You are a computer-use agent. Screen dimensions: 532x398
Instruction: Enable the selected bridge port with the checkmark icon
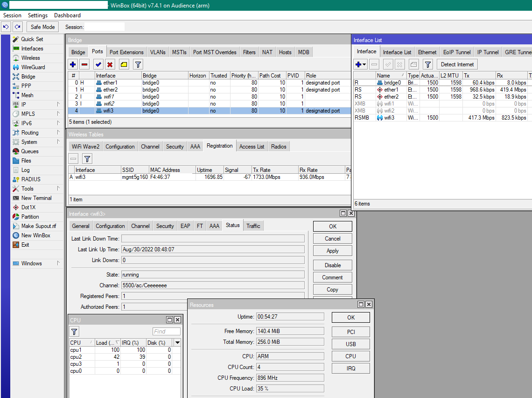[98, 64]
